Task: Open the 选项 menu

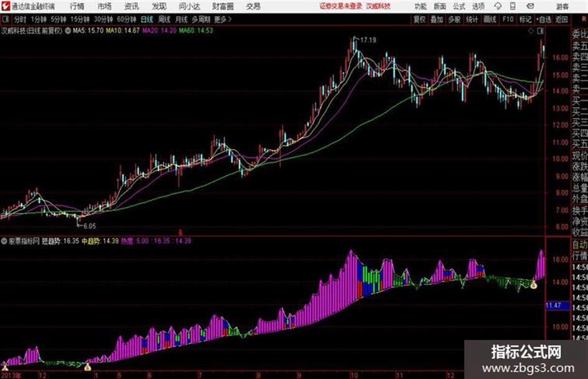Action: [x=478, y=6]
